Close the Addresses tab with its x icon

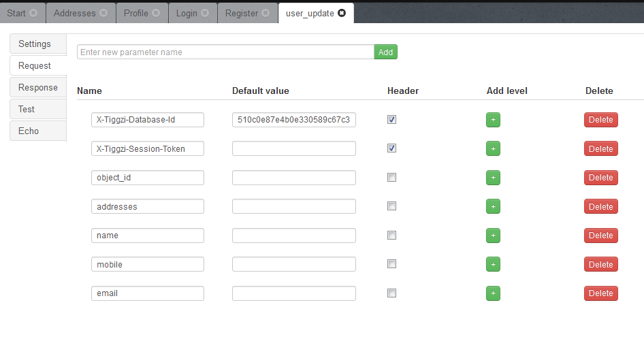click(x=103, y=13)
